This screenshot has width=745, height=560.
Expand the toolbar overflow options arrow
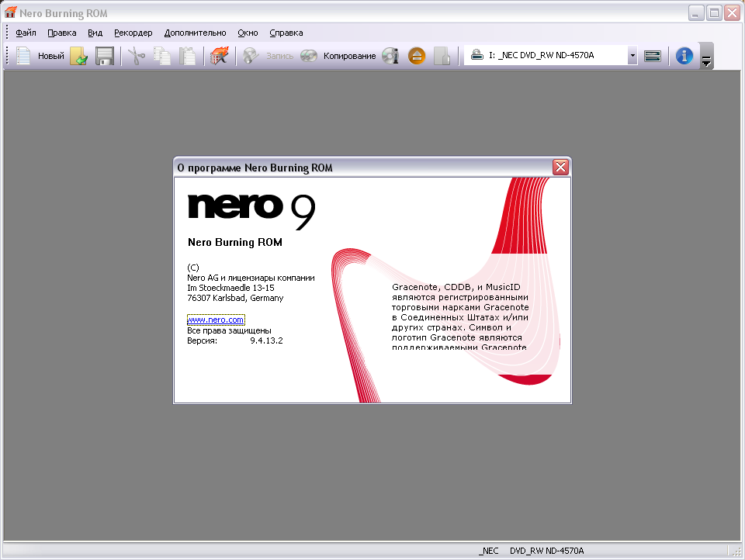tap(706, 56)
